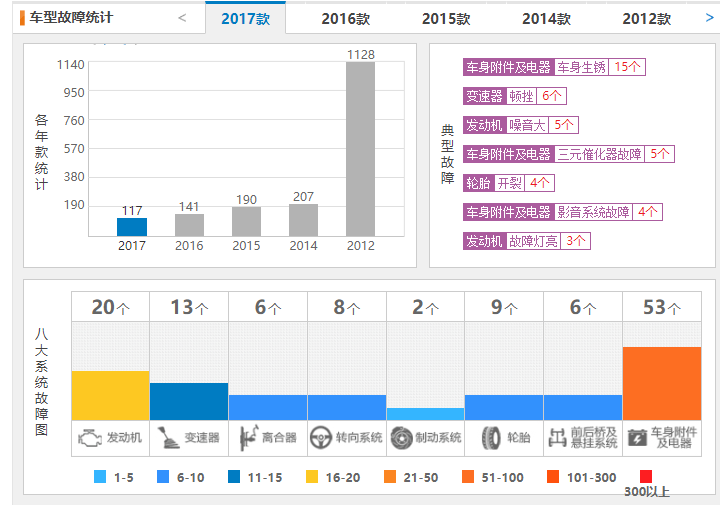Image resolution: width=720 pixels, height=505 pixels.
Task: Open the 2015款 model year tab
Action: tap(446, 19)
